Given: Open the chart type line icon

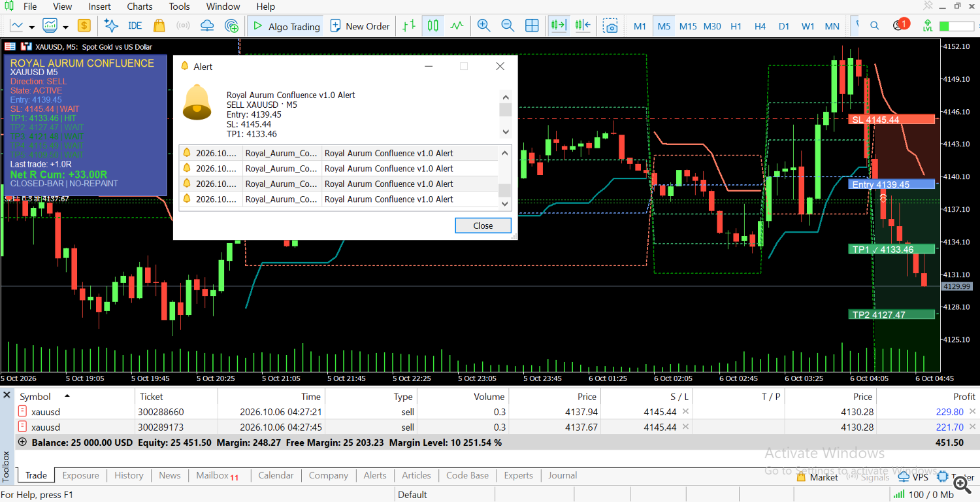Looking at the screenshot, I should [18, 26].
